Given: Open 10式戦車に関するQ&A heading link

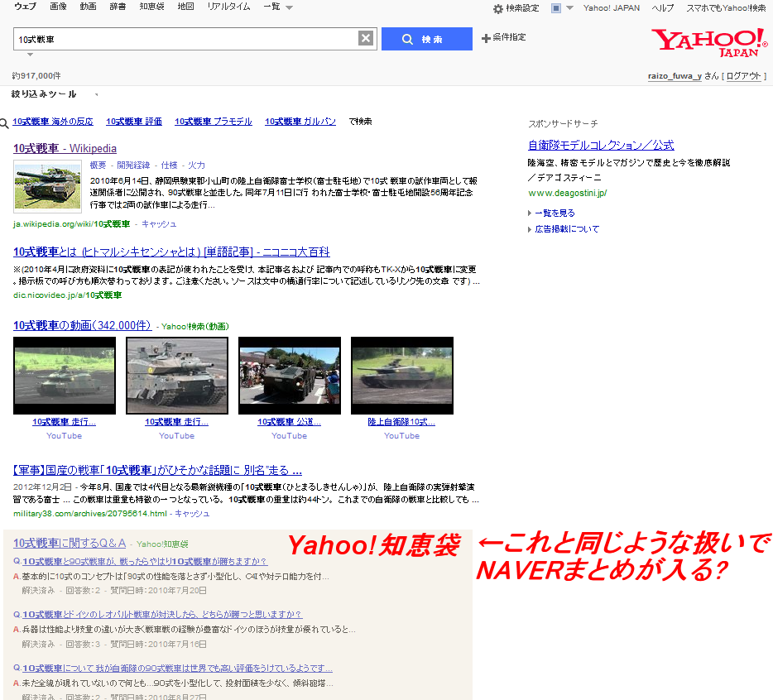Looking at the screenshot, I should tap(70, 544).
